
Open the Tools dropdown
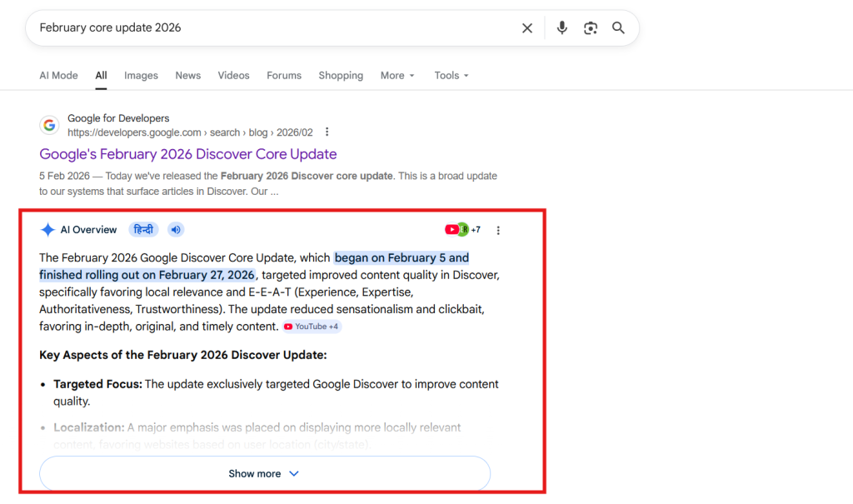click(x=451, y=76)
